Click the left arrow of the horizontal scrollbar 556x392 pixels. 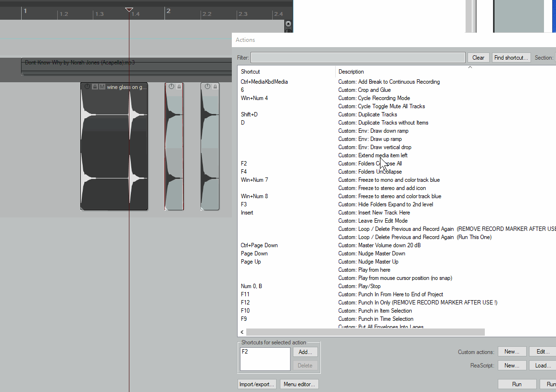pyautogui.click(x=242, y=332)
